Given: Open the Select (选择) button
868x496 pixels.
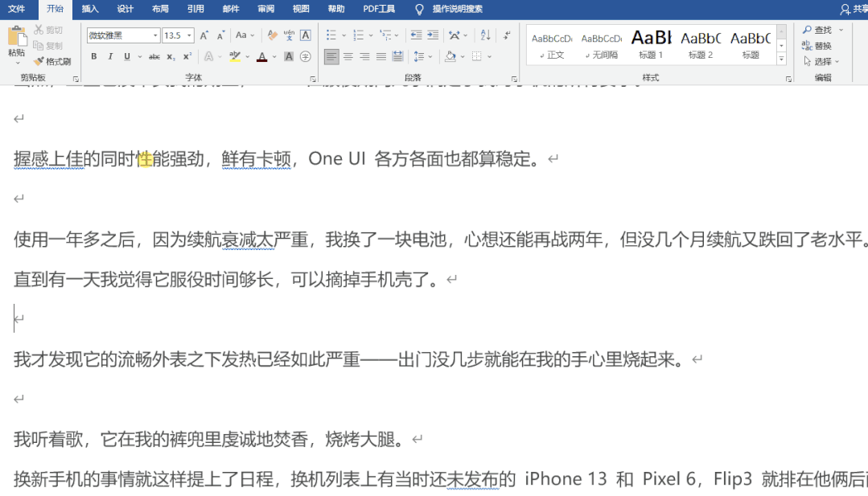Looking at the screenshot, I should click(821, 61).
